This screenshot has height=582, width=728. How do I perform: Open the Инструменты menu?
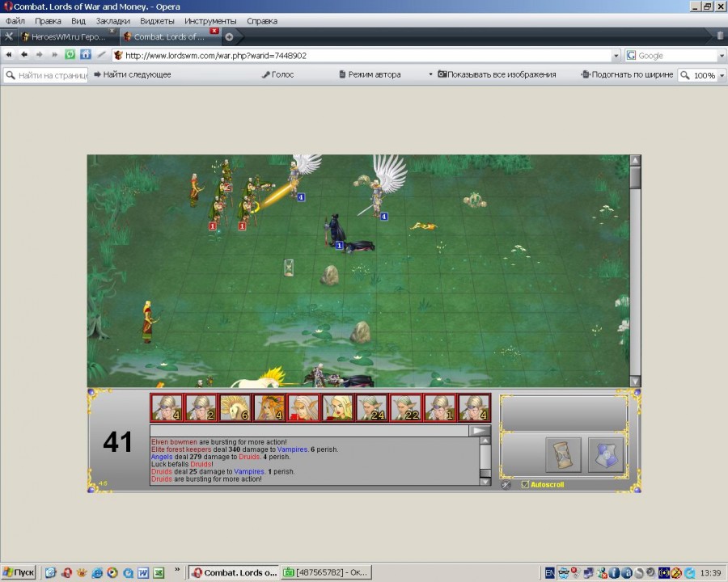pyautogui.click(x=210, y=21)
